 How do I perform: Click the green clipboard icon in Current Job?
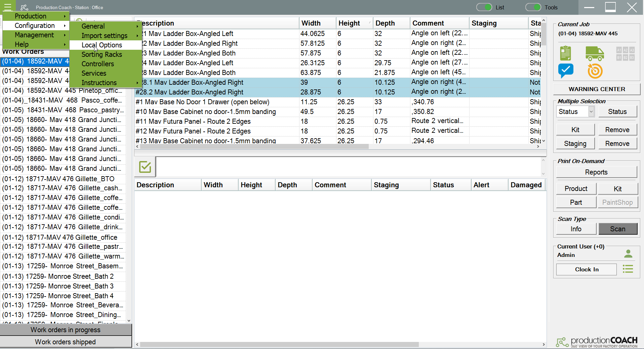point(565,53)
